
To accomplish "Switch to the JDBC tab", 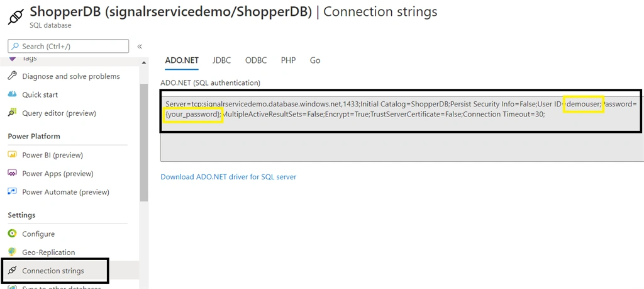I will (222, 60).
